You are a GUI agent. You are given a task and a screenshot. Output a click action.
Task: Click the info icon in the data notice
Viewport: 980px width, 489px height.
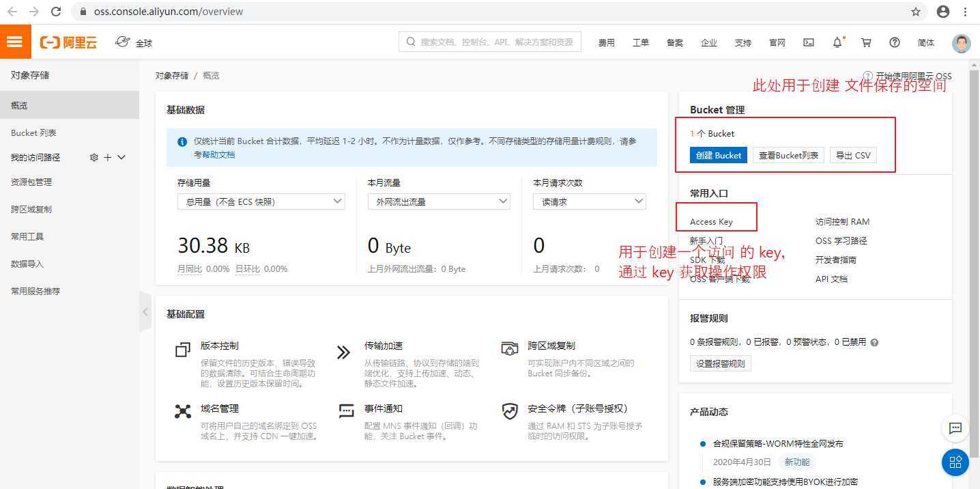(182, 142)
